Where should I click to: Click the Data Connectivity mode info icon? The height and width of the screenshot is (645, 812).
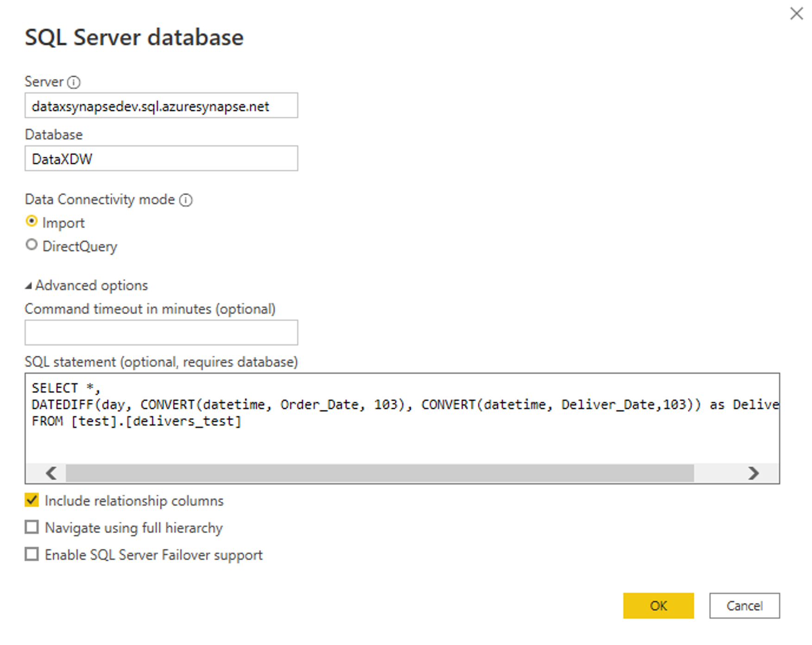pyautogui.click(x=186, y=200)
